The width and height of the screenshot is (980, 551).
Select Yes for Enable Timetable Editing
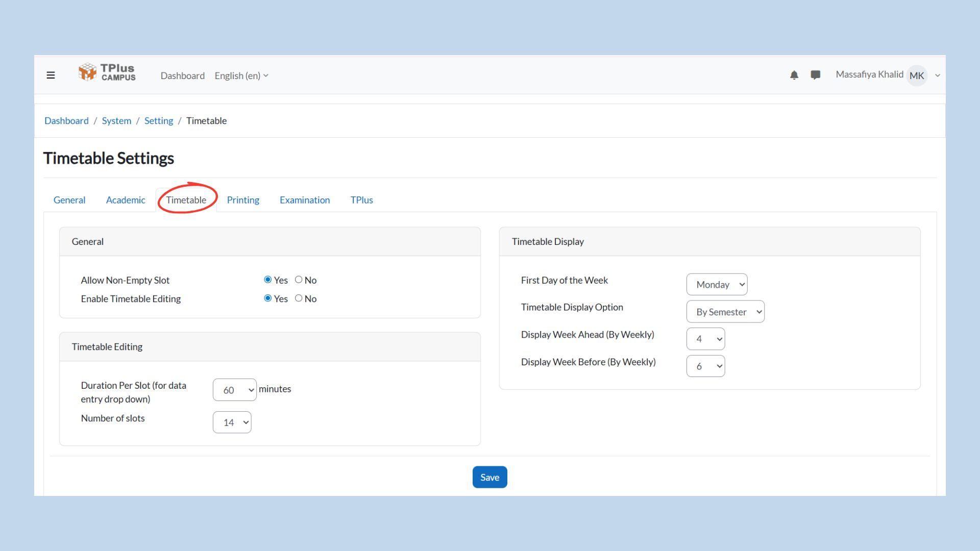click(267, 298)
